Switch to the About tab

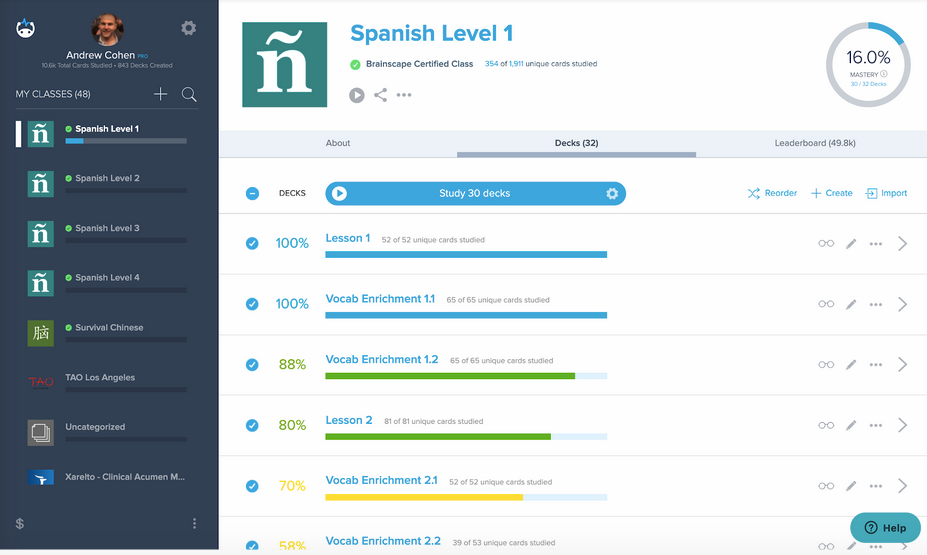point(338,143)
